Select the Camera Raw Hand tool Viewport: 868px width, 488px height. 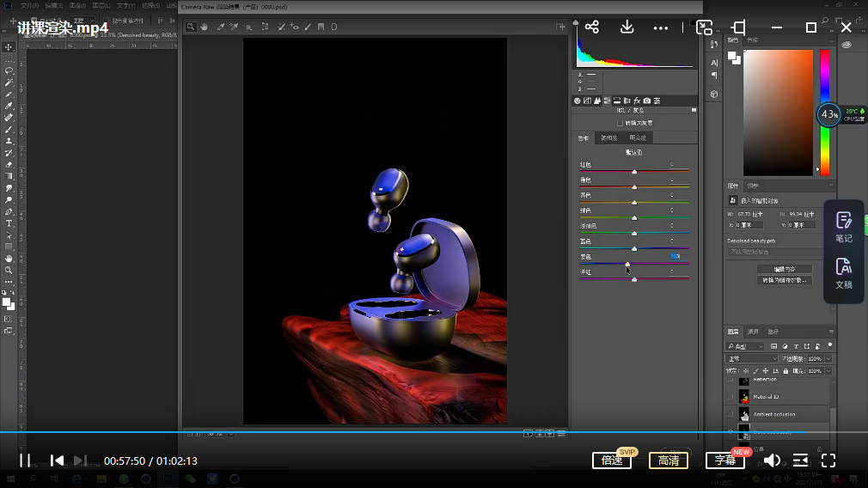point(205,27)
